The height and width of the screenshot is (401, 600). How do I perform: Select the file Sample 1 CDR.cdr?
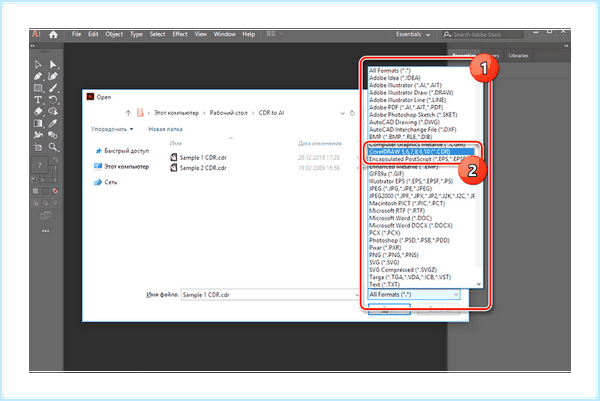pyautogui.click(x=199, y=158)
